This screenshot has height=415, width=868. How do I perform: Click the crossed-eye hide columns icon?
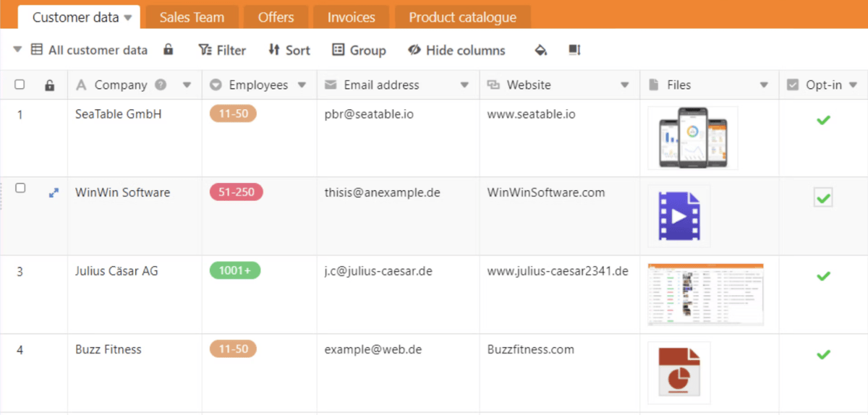tap(414, 50)
